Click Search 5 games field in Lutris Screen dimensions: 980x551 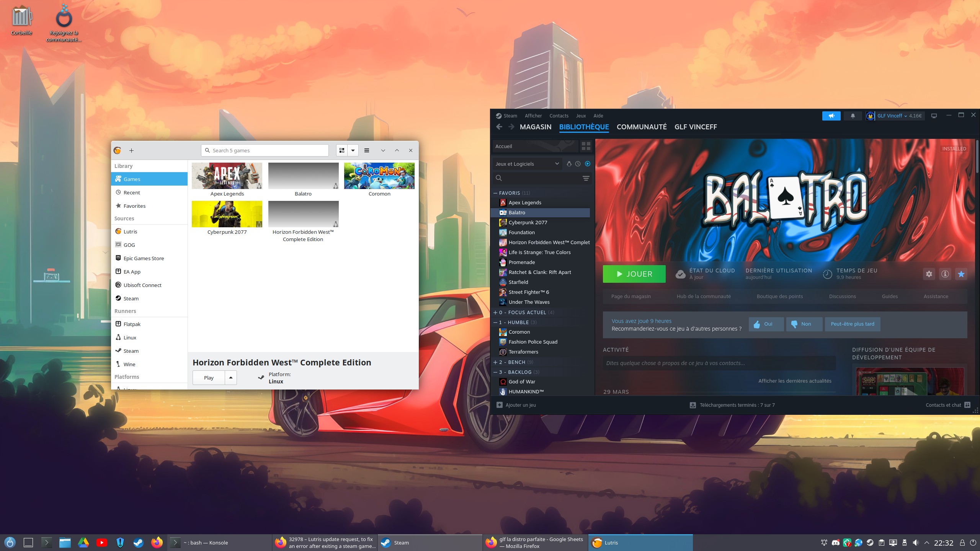tap(265, 150)
